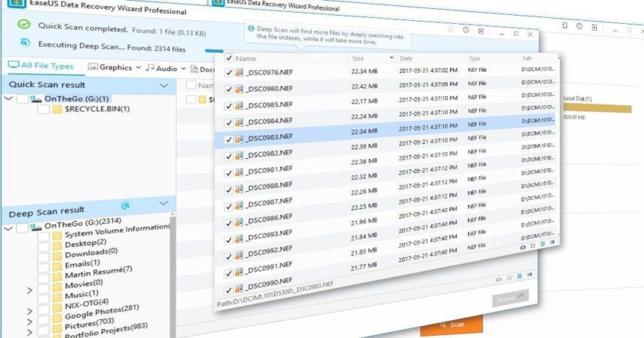Image resolution: width=644 pixels, height=338 pixels.
Task: Select the Pictures(703) folder label
Action: 89,324
